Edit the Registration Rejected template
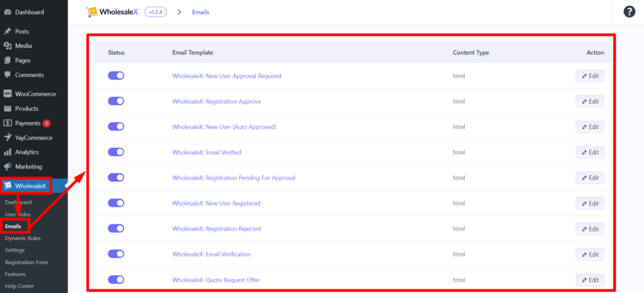This screenshot has height=293, width=644. pos(590,229)
